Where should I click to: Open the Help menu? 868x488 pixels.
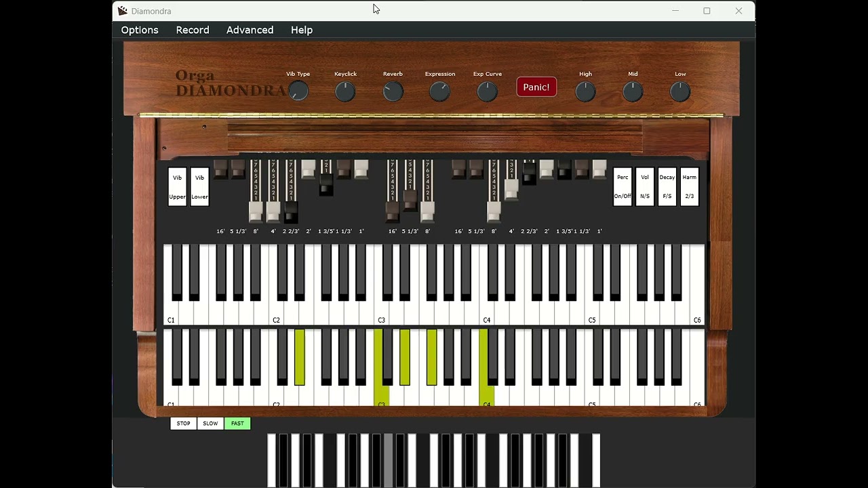pyautogui.click(x=302, y=30)
